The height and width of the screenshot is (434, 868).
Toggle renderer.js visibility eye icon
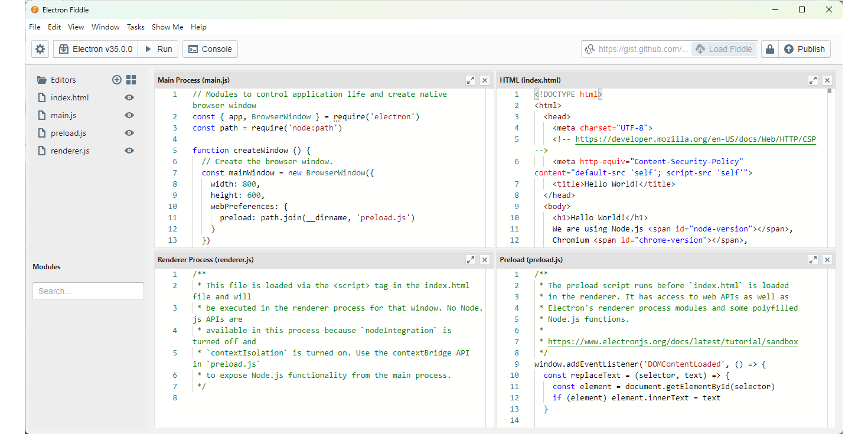click(x=129, y=151)
